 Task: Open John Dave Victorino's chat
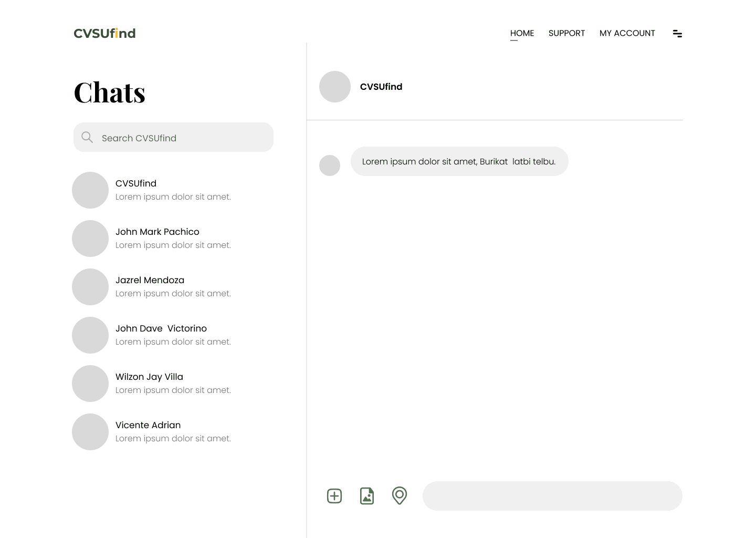161,328
